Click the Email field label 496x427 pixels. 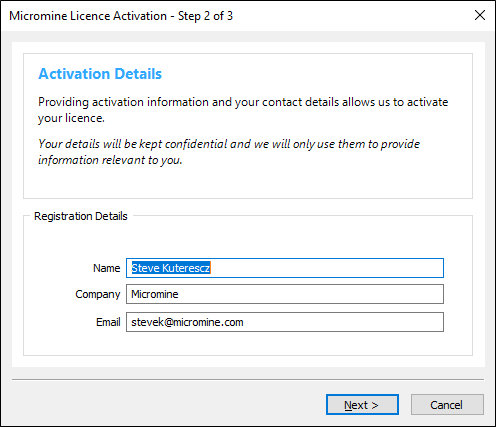point(108,322)
